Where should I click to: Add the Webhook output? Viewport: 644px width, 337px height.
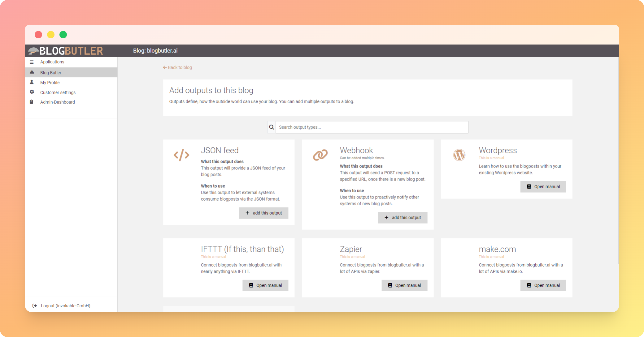[402, 218]
